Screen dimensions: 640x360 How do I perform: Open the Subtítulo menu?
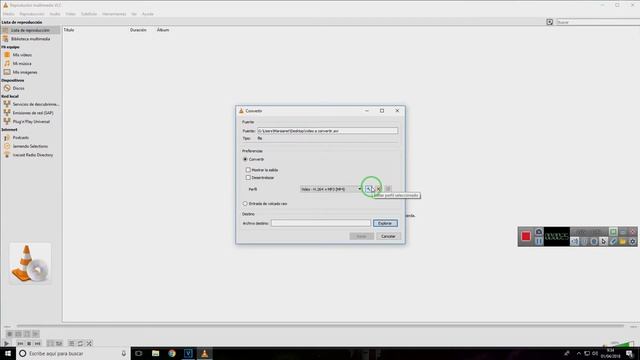[x=89, y=14]
